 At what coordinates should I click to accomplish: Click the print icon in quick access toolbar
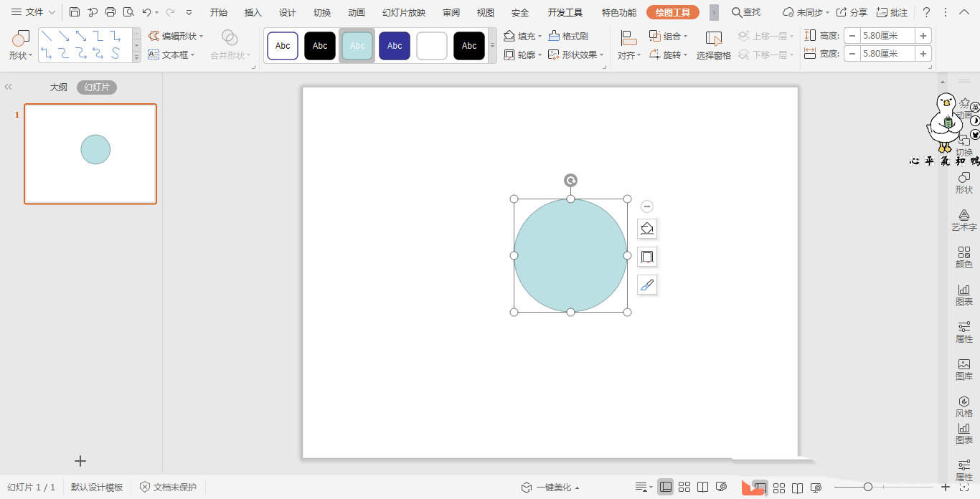pos(110,12)
